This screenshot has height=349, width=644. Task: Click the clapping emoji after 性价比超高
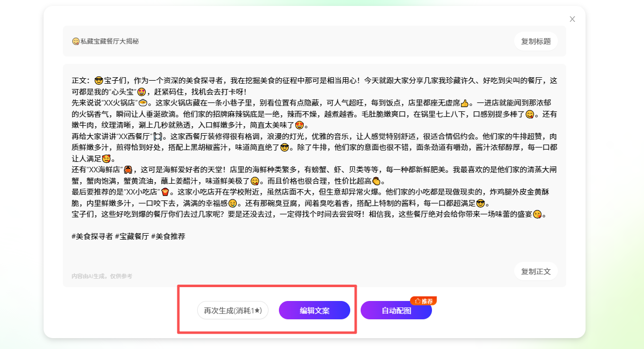376,181
